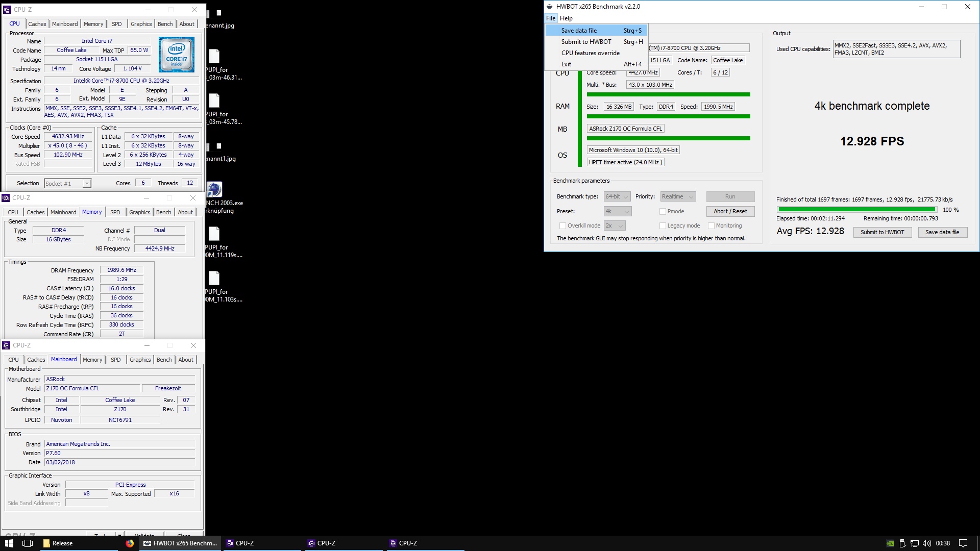Screen dimensions: 980x551
Task: Choose Submit to HWBOT from File menu
Action: tap(596, 42)
